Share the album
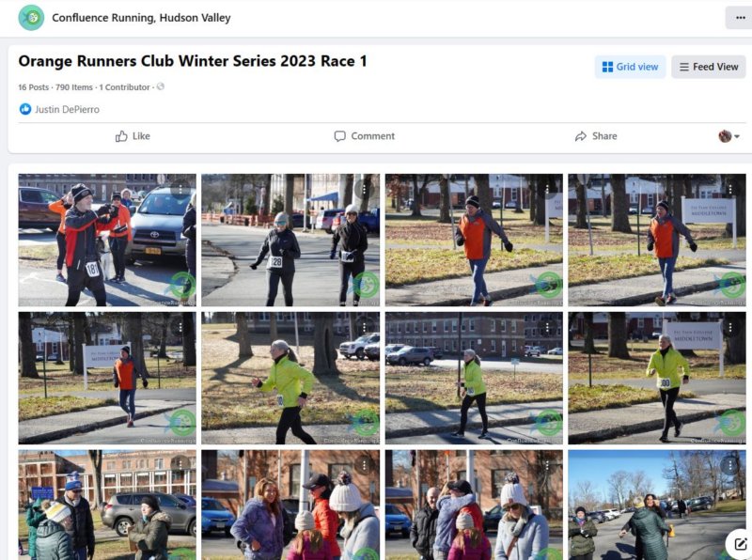Image resolution: width=752 pixels, height=560 pixels. point(596,136)
